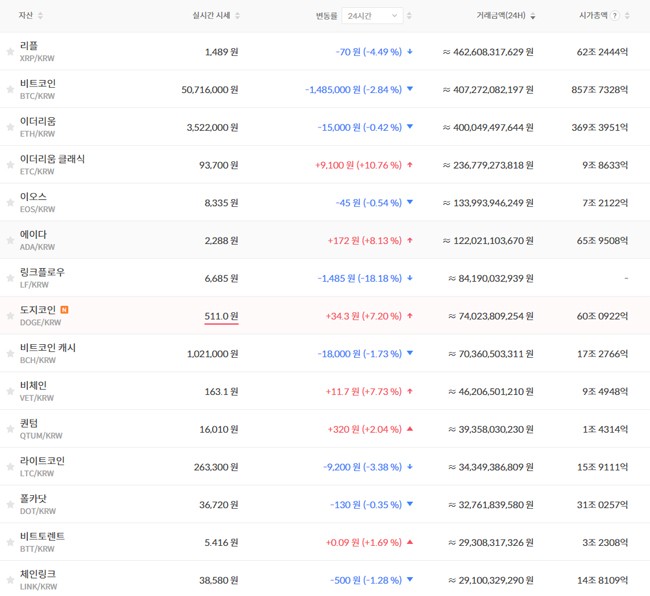Click the star icon for QTUM/KRW
The image size is (650, 596).
tap(10, 429)
